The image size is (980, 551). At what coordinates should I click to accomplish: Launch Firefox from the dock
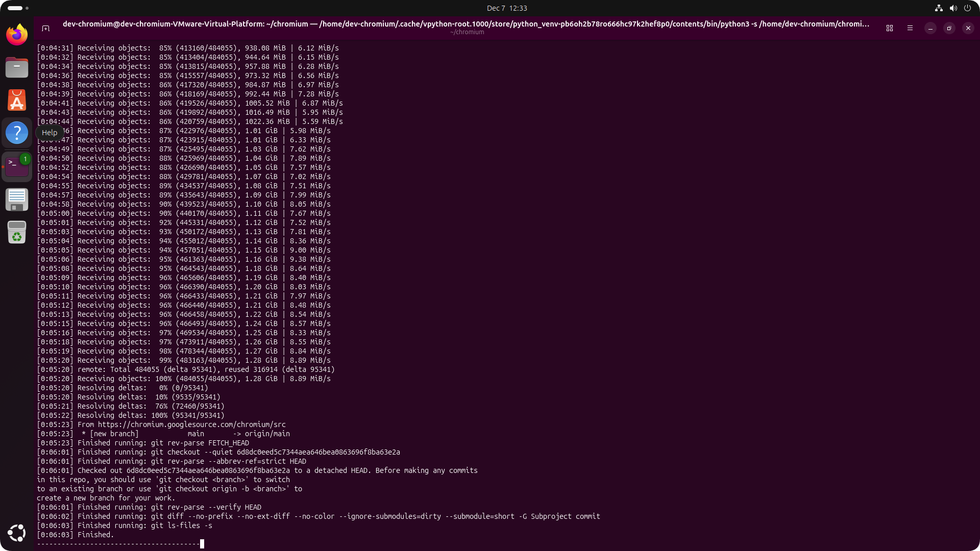click(x=17, y=35)
